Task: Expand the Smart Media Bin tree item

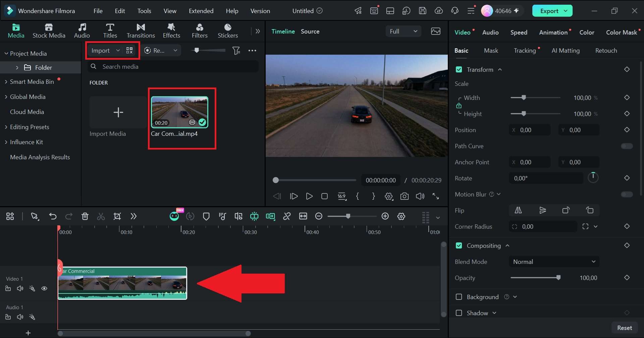Action: (x=6, y=82)
